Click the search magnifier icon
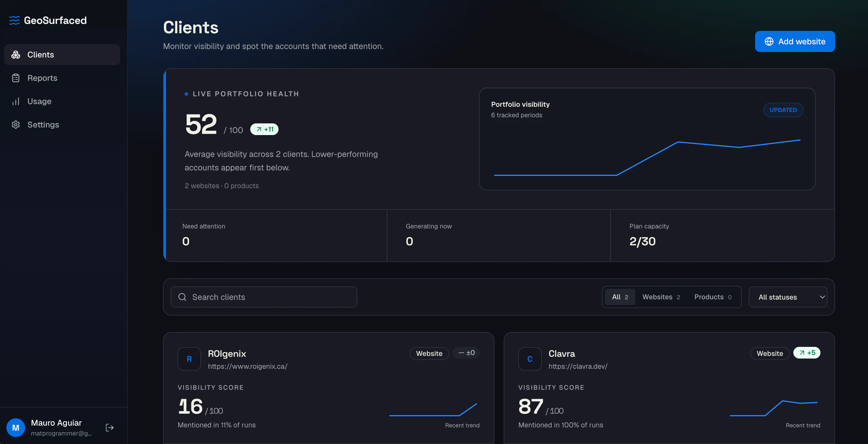Viewport: 868px width, 444px height. [182, 297]
